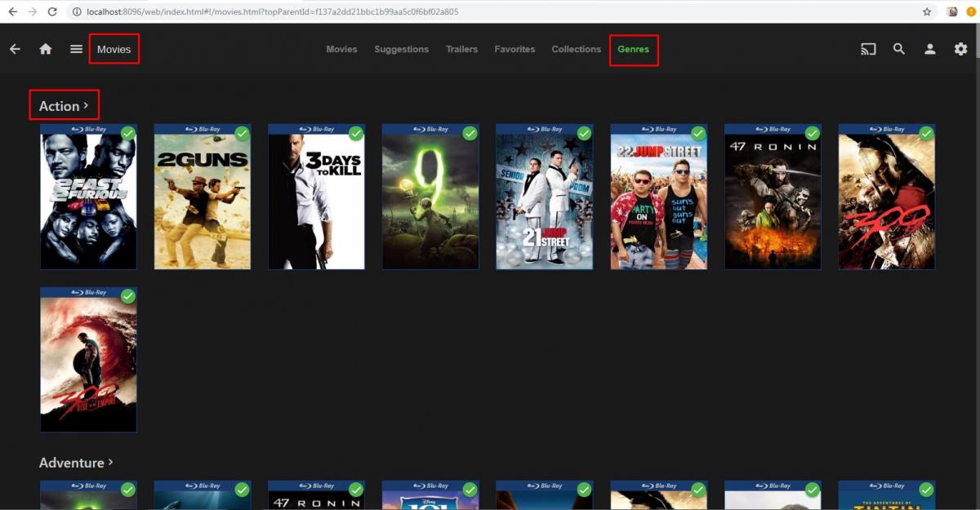Screen dimensions: 980x510
Task: Toggle watched check on 300 Rise of an Empire
Action: [128, 296]
